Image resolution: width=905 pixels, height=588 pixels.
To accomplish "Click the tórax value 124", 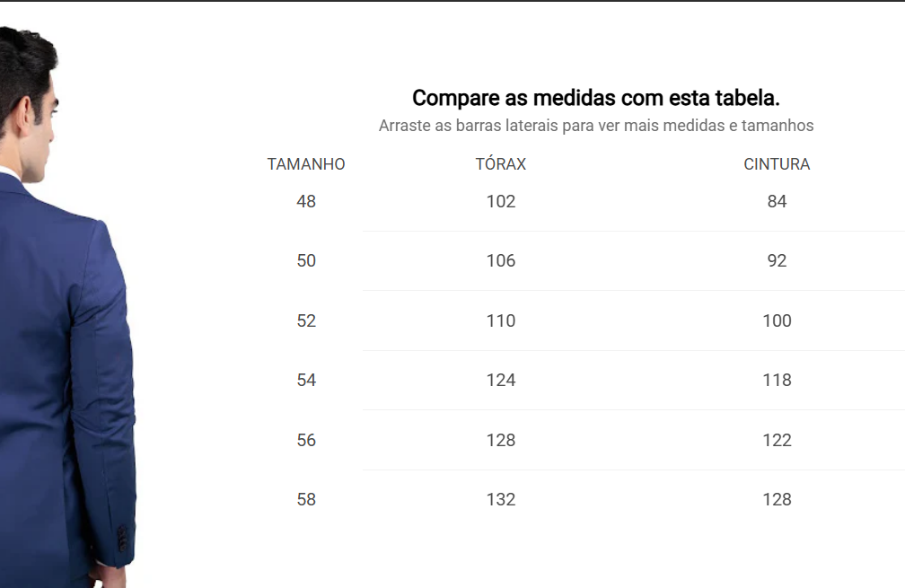I will (x=501, y=381).
